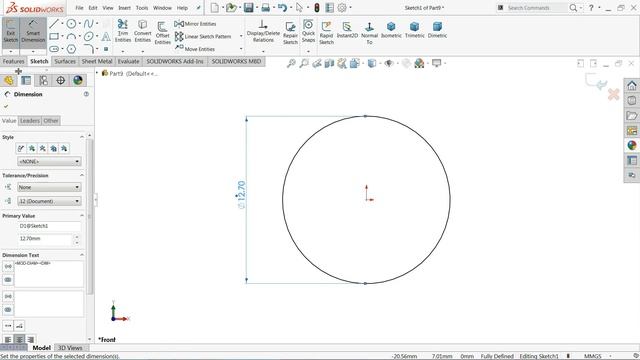This screenshot has height=360, width=640.
Task: Collapse the Dimension Text section
Action: (x=82, y=255)
